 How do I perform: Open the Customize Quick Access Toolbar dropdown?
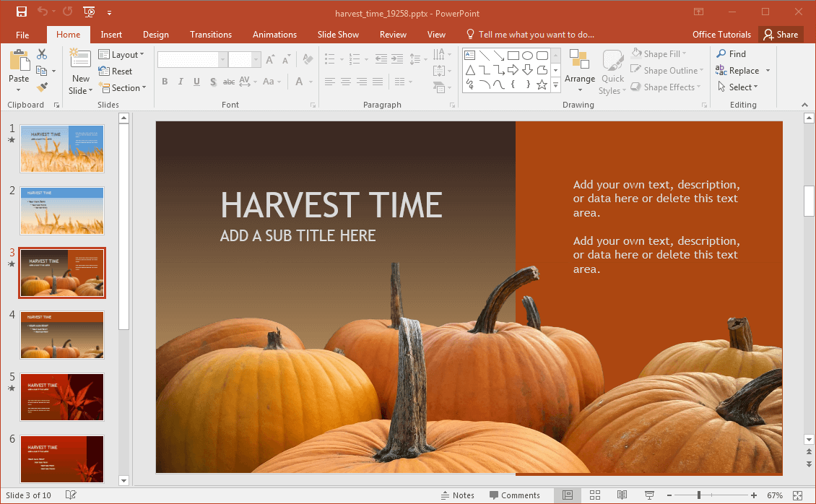tap(109, 12)
